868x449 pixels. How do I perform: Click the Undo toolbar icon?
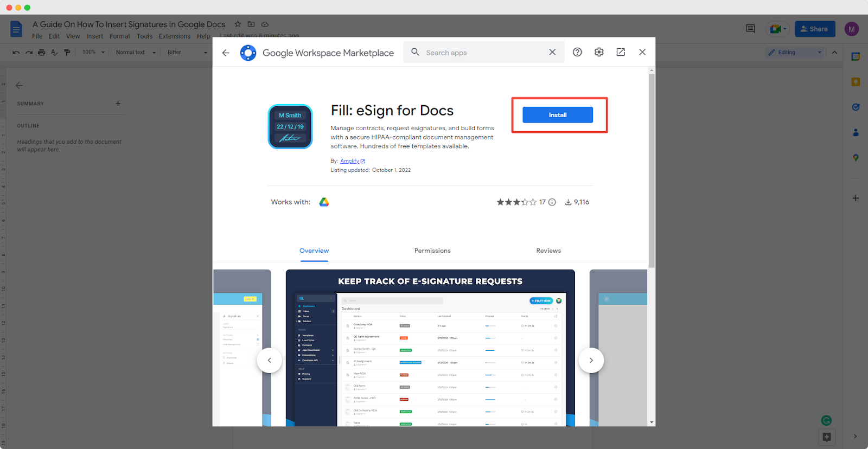[x=16, y=53]
